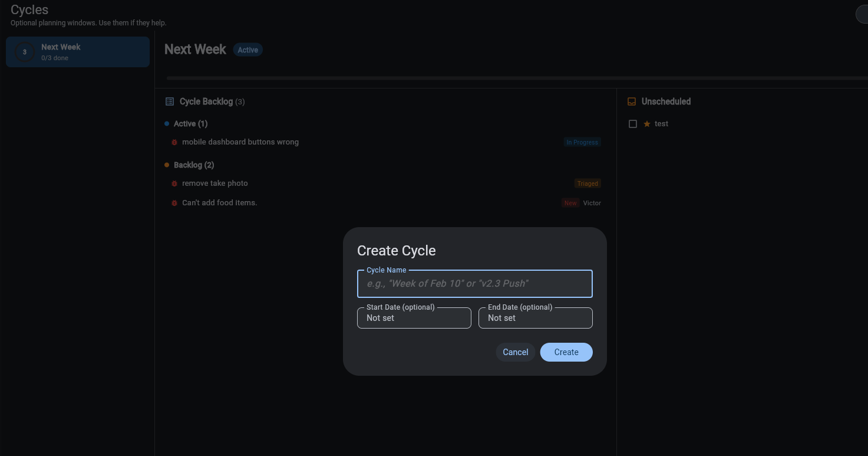868x456 pixels.
Task: Click the bug icon beside "remove take photo"
Action: (x=173, y=183)
